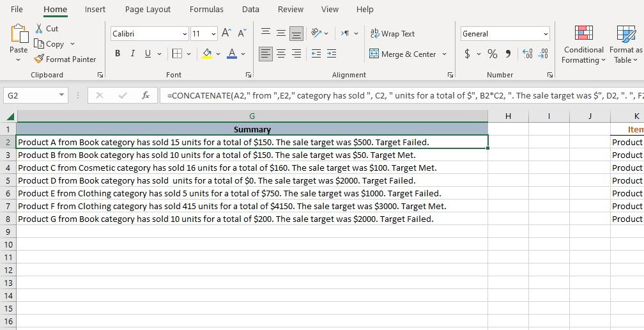Open Conditional Formatting menu
This screenshot has height=330, width=644.
coord(584,44)
